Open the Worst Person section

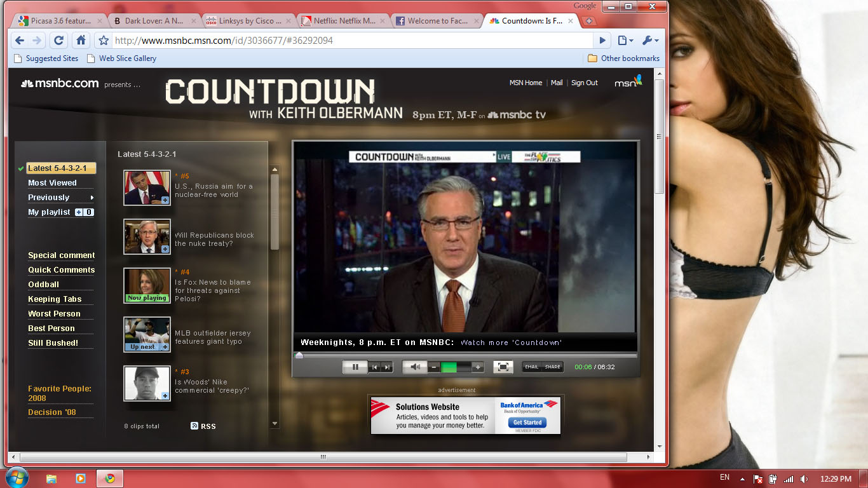coord(54,314)
